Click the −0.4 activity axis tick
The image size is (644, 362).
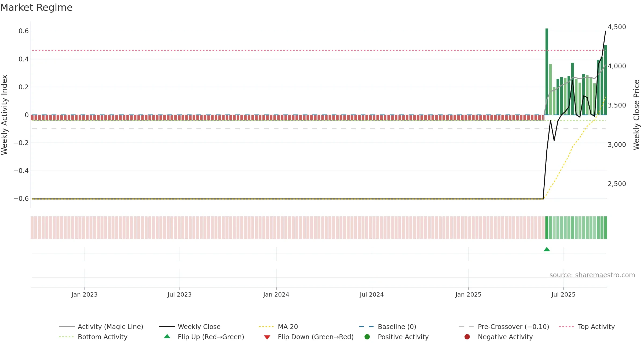click(21, 171)
